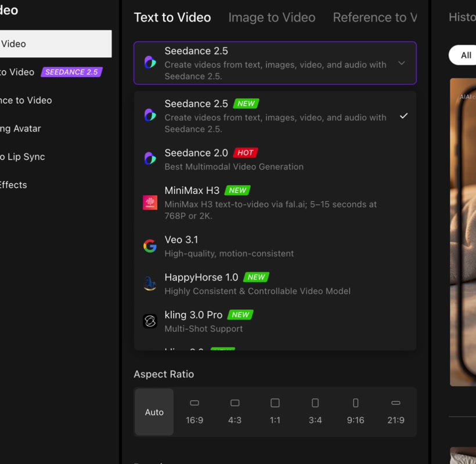The height and width of the screenshot is (464, 476).
Task: Set aspect ratio to 4:3
Action: tap(235, 412)
